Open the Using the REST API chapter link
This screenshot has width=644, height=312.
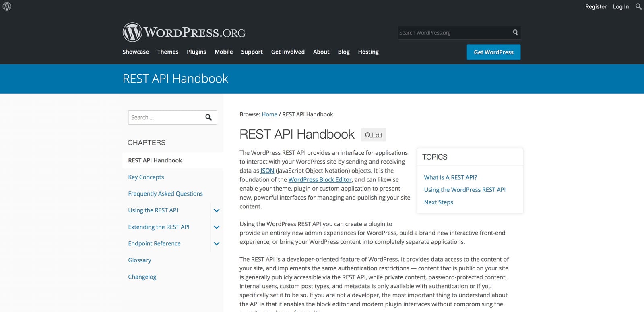[153, 210]
